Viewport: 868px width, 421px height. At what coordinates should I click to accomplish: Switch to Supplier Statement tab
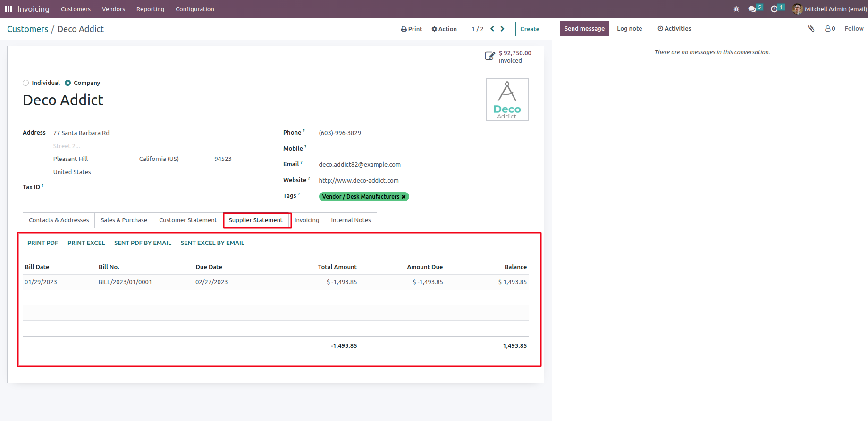256,220
